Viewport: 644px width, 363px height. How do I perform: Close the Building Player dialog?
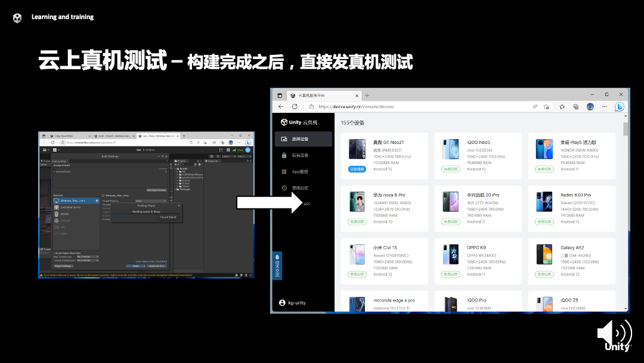[179, 205]
